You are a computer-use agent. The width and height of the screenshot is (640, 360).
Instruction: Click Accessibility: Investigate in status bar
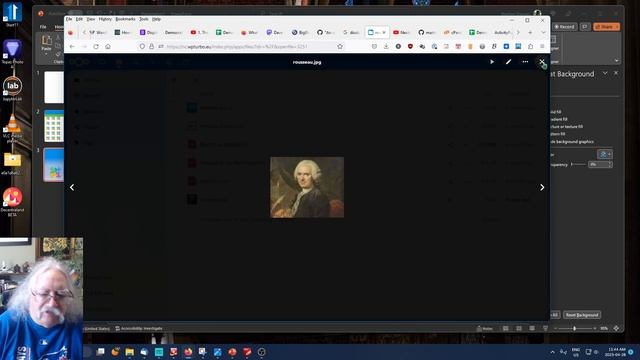point(139,328)
